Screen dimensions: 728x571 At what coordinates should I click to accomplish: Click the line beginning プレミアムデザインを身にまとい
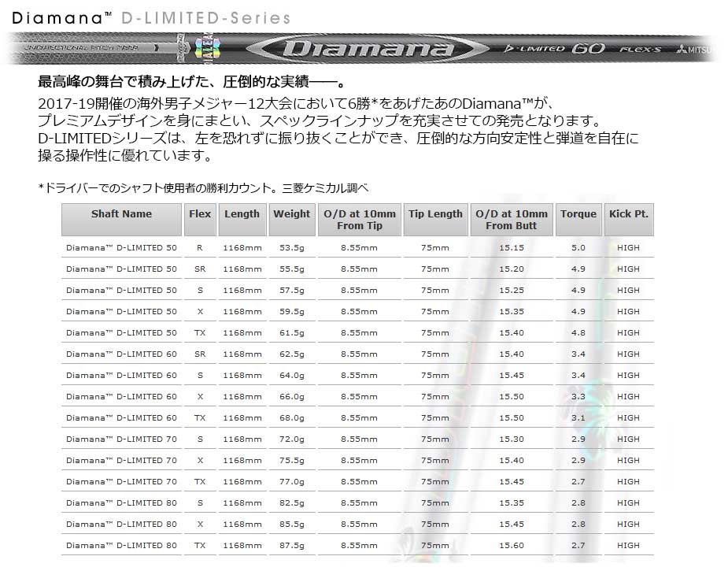[320, 121]
